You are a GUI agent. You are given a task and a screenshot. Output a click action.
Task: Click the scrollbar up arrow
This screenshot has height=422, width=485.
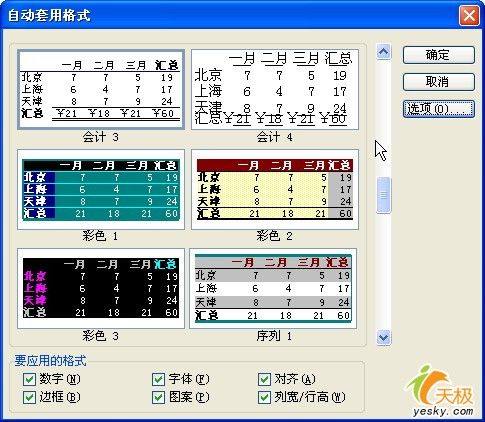click(384, 52)
